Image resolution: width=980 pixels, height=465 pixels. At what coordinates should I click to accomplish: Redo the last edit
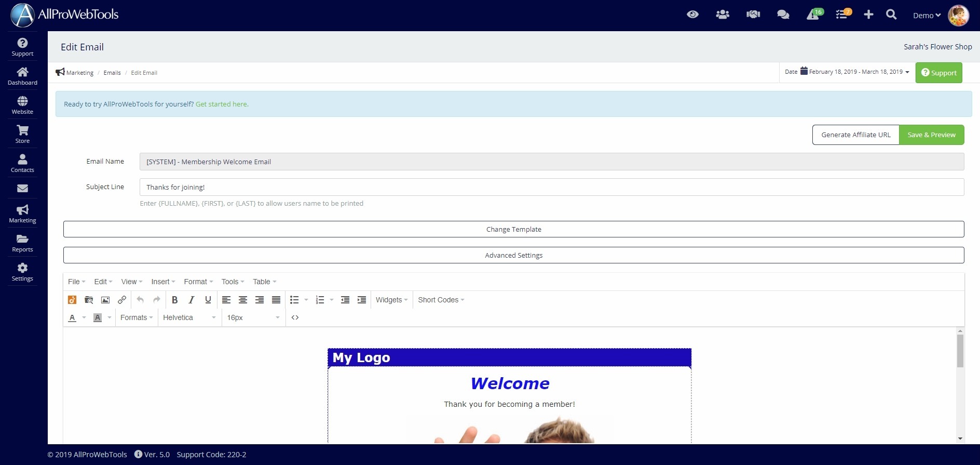157,300
